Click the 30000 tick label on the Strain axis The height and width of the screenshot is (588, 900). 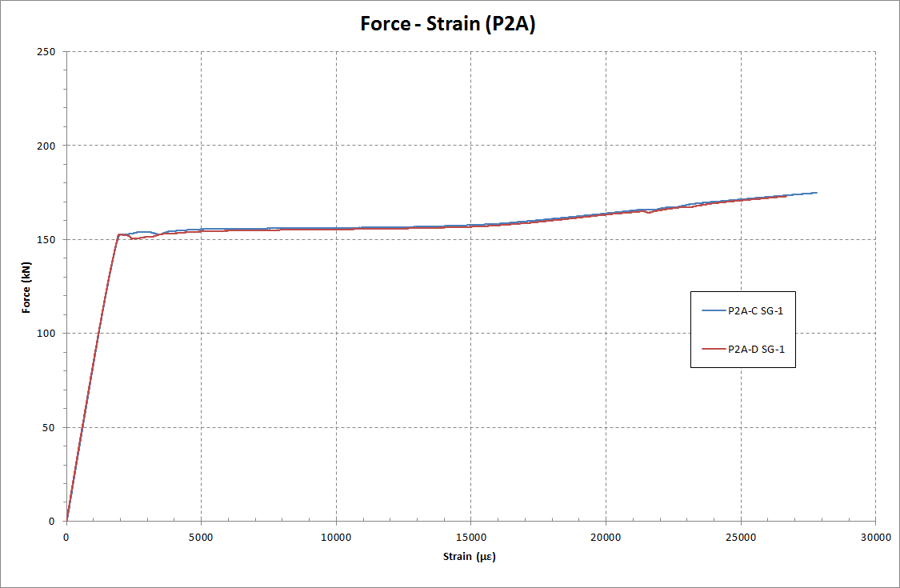[x=875, y=538]
